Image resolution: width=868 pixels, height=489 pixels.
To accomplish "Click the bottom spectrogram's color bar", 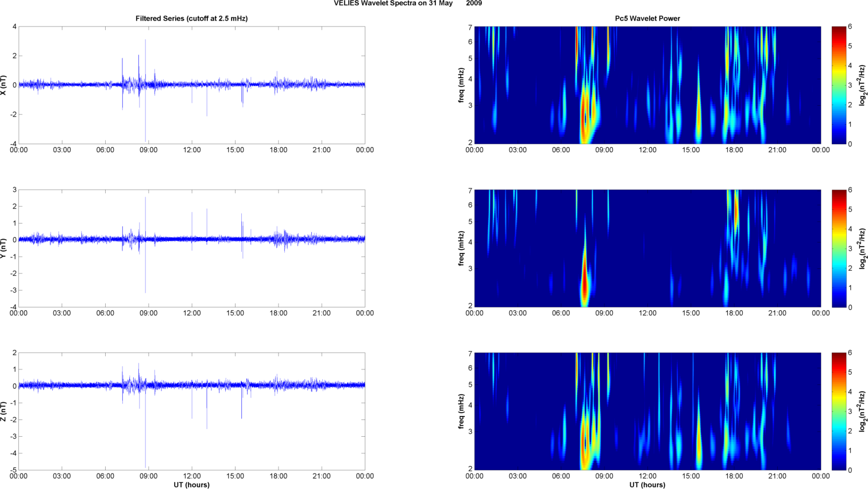I will pyautogui.click(x=839, y=411).
